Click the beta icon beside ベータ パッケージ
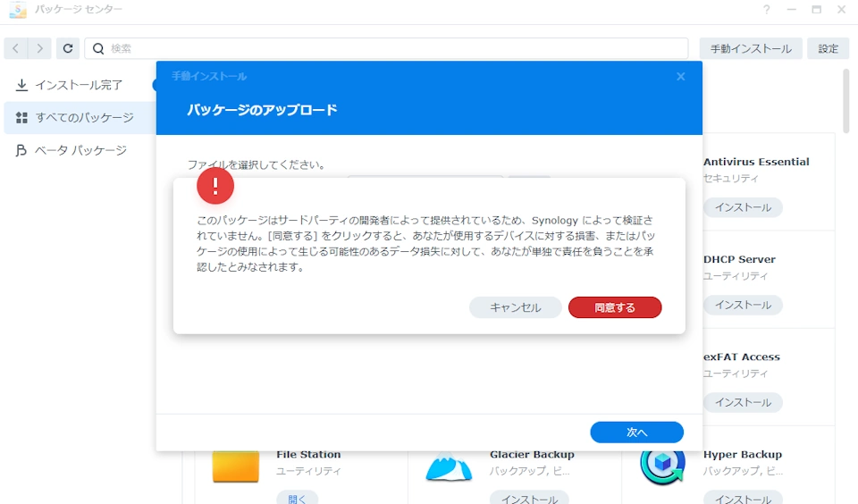Viewport: 858px width, 504px height. (21, 150)
